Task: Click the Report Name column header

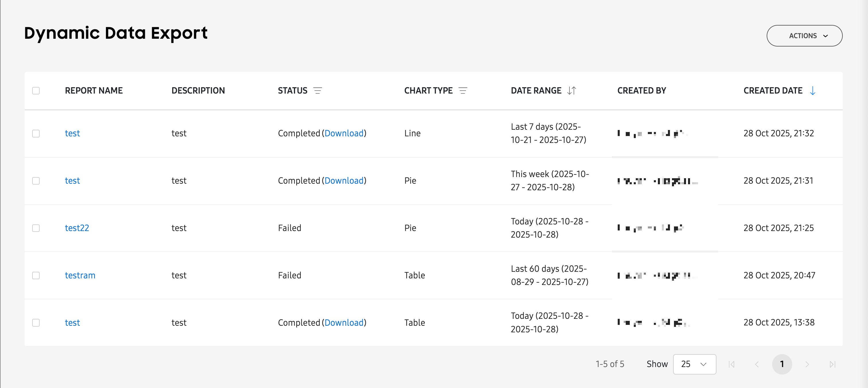Action: point(94,91)
